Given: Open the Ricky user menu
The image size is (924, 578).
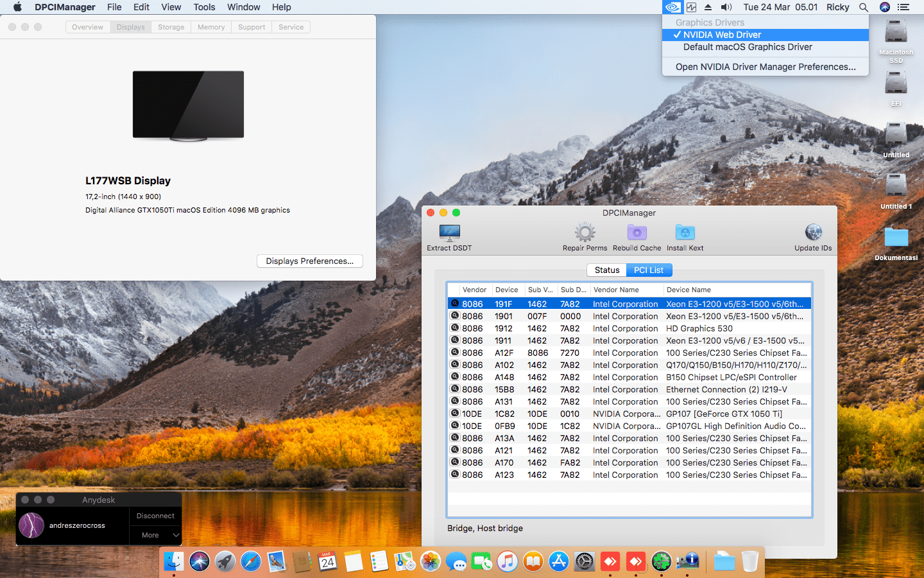Looking at the screenshot, I should tap(838, 7).
